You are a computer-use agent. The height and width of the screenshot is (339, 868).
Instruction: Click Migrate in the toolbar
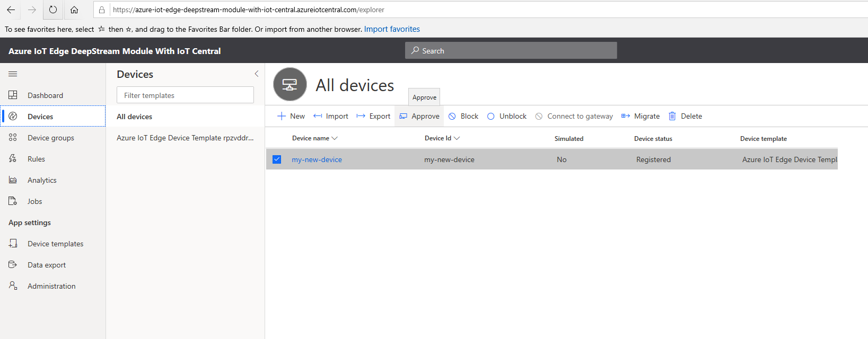pos(641,116)
